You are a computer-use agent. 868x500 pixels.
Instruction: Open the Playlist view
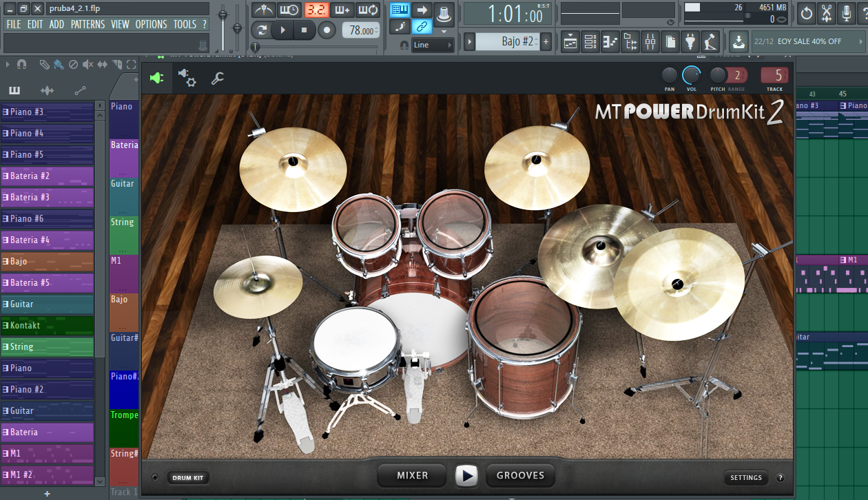click(570, 41)
